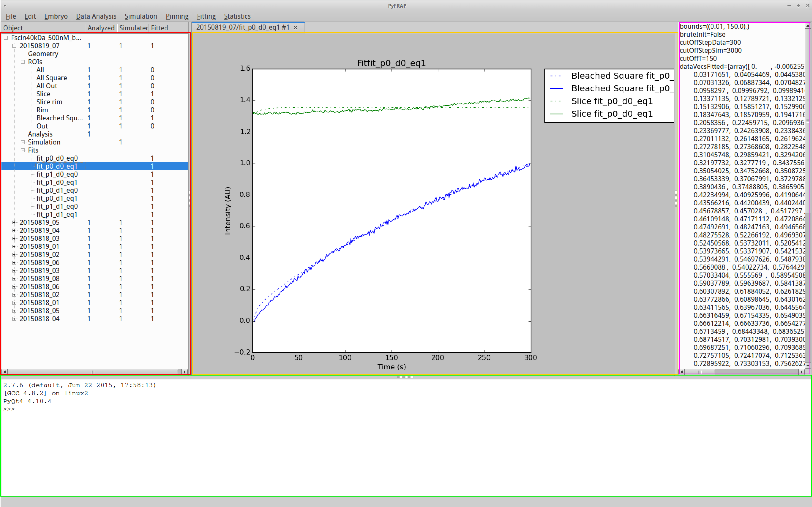Viewport: 812px width, 507px height.
Task: Open the File menu
Action: (11, 16)
